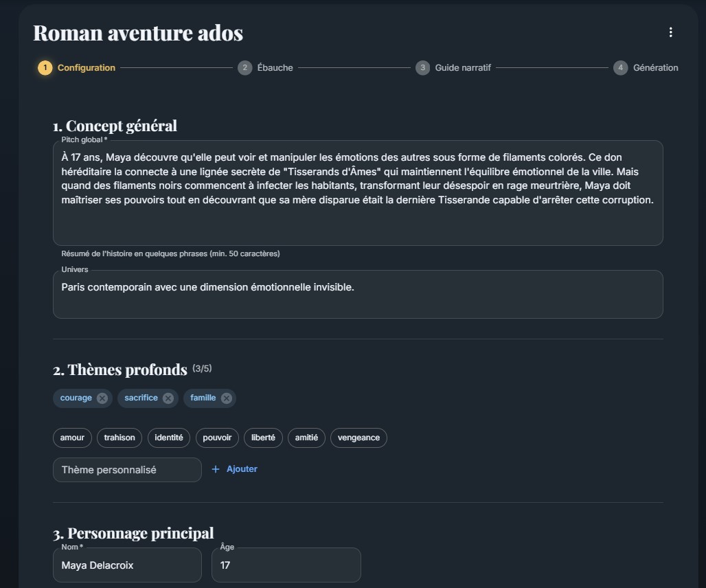Switch to step 3 Guide narratif
Image resolution: width=706 pixels, height=588 pixels.
pyautogui.click(x=454, y=68)
